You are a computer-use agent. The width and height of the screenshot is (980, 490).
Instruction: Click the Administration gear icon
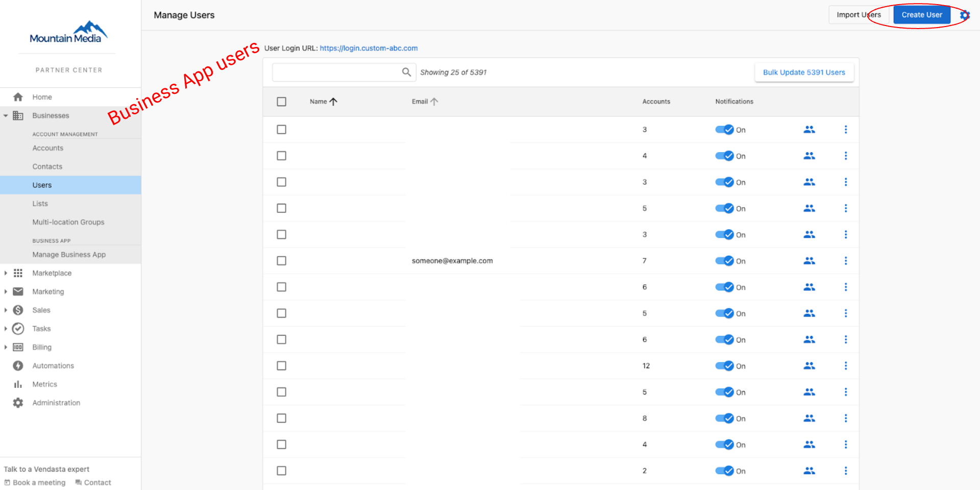point(18,403)
